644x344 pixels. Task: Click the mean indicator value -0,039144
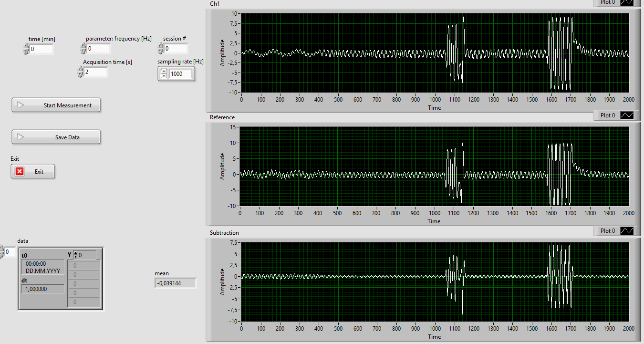pyautogui.click(x=175, y=283)
